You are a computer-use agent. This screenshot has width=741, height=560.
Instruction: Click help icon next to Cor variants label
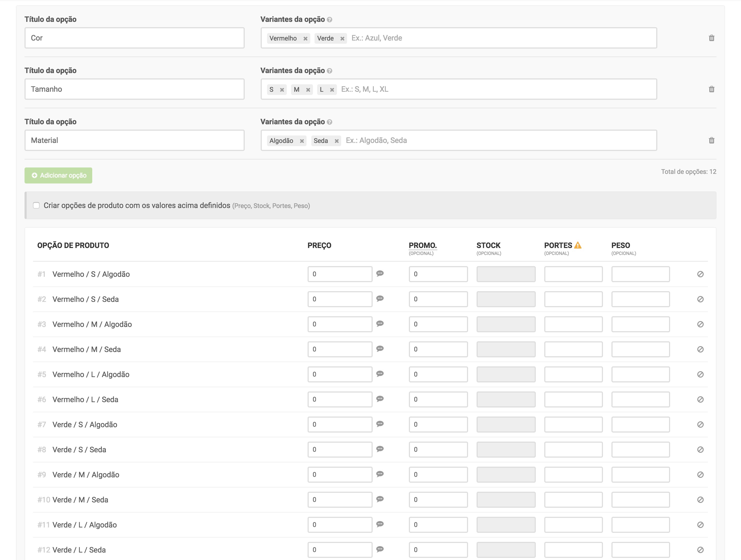[x=330, y=20]
